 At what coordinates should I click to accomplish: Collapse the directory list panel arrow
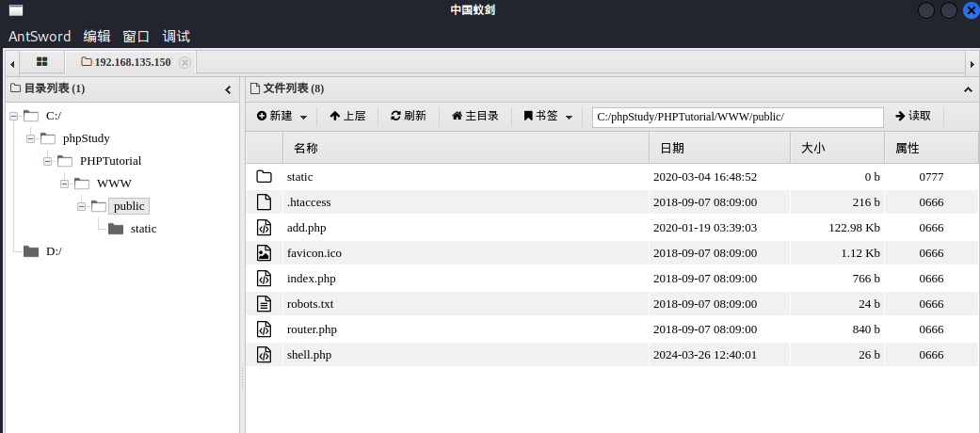(x=228, y=90)
